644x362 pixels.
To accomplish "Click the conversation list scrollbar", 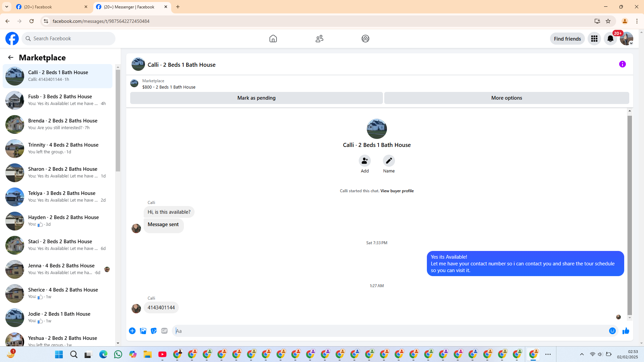I will point(118,121).
